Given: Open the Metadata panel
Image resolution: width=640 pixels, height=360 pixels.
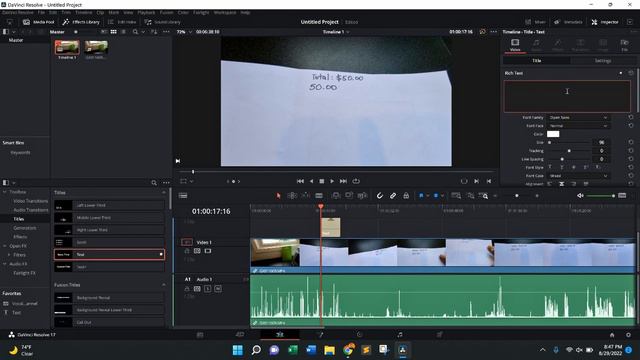Looking at the screenshot, I should [x=568, y=22].
